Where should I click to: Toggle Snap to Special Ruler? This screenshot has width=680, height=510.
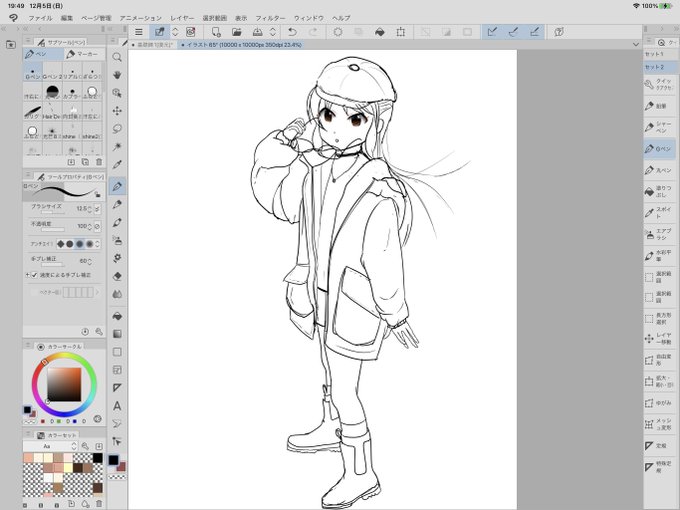point(513,32)
